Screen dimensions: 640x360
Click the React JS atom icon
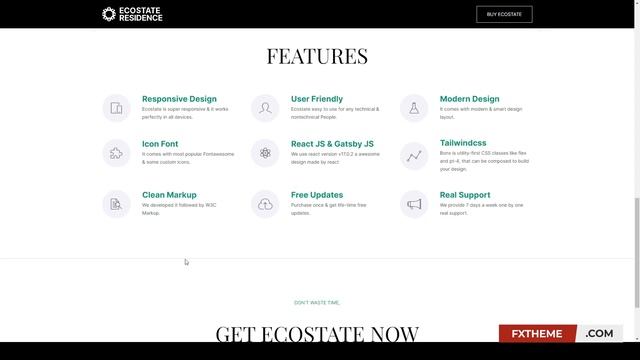pos(265,153)
